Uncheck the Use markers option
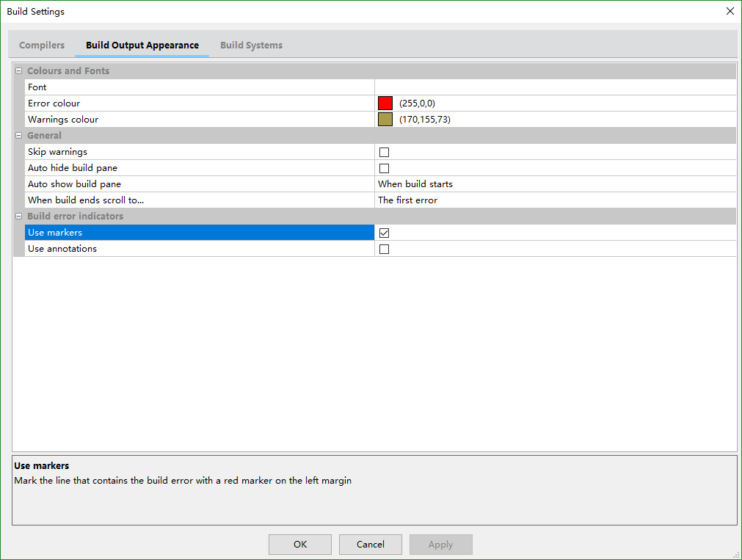 [x=383, y=232]
